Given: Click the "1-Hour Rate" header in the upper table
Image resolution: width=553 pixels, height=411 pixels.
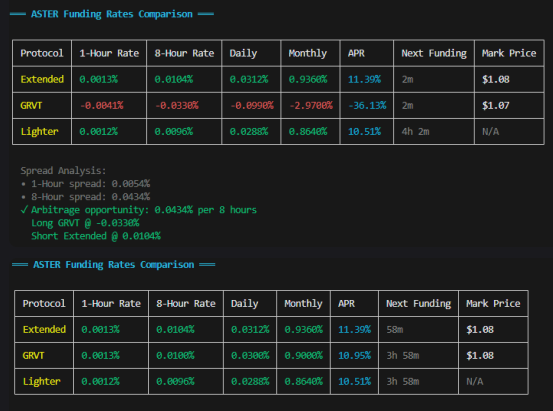Looking at the screenshot, I should (109, 53).
